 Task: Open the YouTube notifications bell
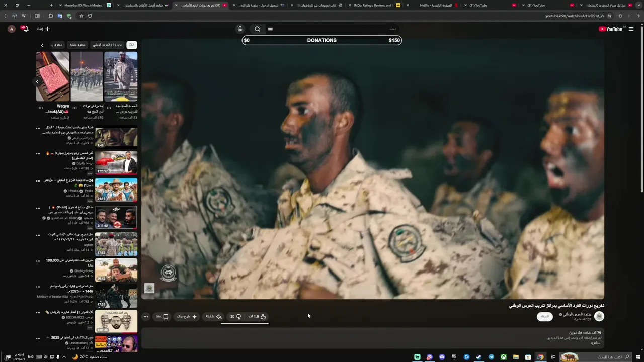point(25,29)
